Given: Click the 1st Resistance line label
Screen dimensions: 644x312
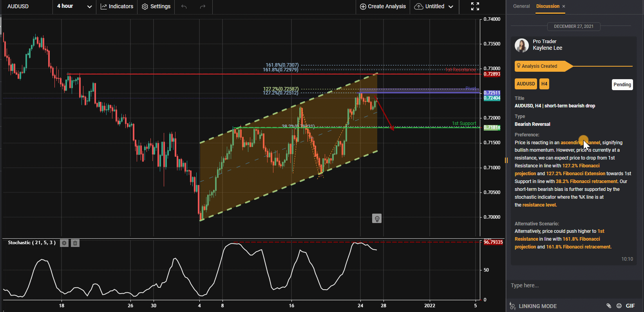Looking at the screenshot, I should (461, 70).
